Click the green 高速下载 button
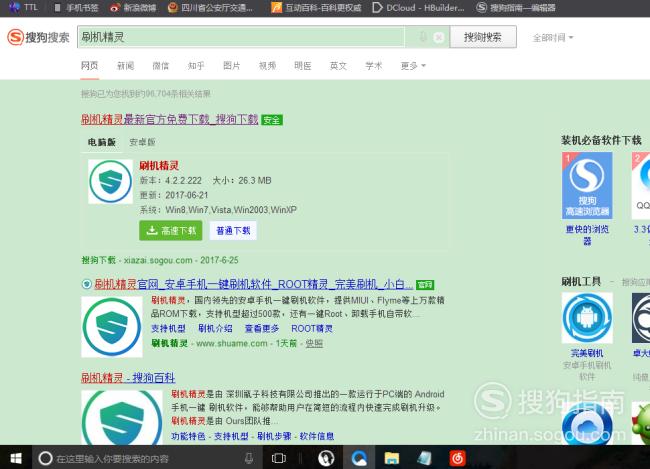This screenshot has height=469, width=650. 171,231
